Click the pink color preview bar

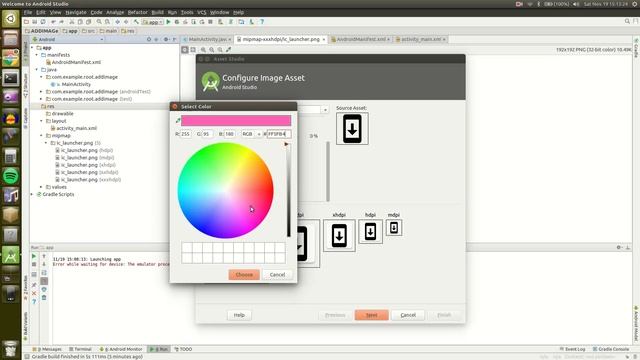tap(236, 120)
